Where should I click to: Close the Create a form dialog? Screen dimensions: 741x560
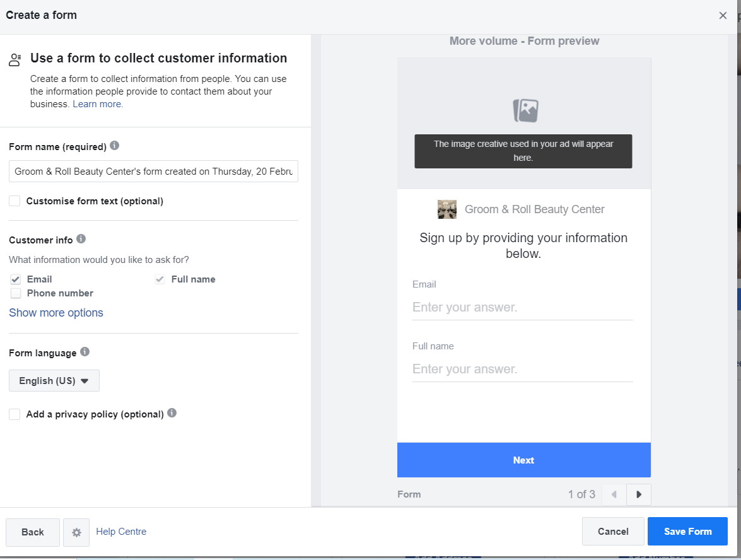723,16
